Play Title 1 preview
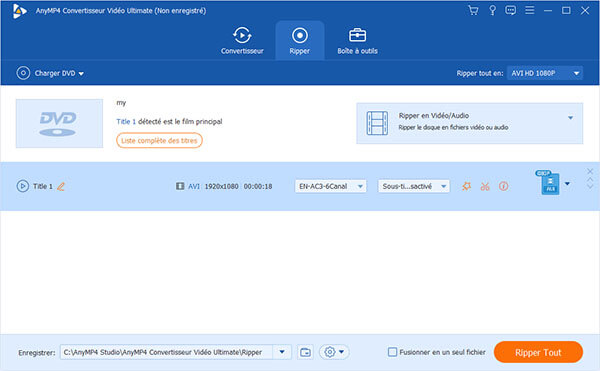Viewport: 600px width, 371px height. [x=23, y=186]
